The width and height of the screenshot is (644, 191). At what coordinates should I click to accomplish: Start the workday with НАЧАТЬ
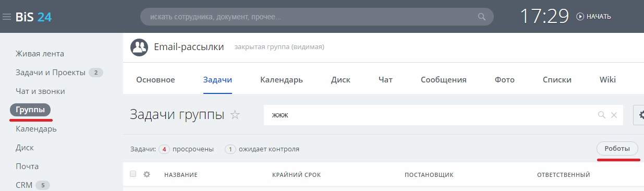pos(599,17)
